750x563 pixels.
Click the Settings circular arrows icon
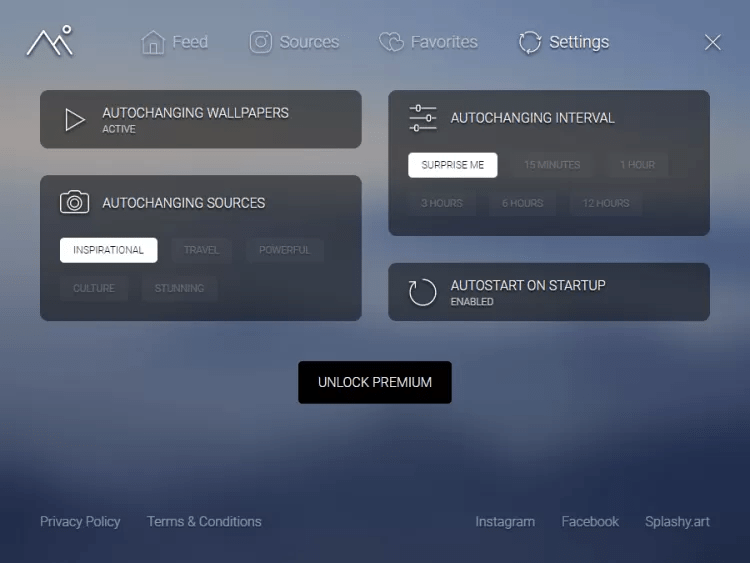coord(529,42)
